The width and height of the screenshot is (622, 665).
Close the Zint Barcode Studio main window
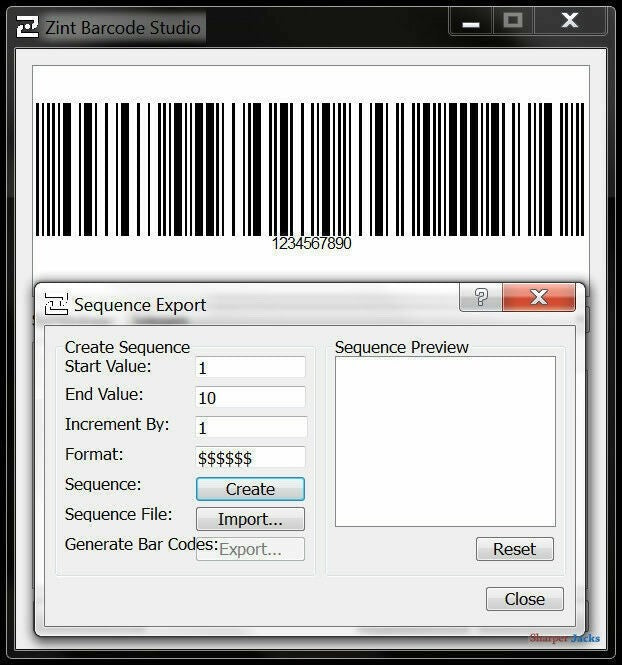(570, 21)
